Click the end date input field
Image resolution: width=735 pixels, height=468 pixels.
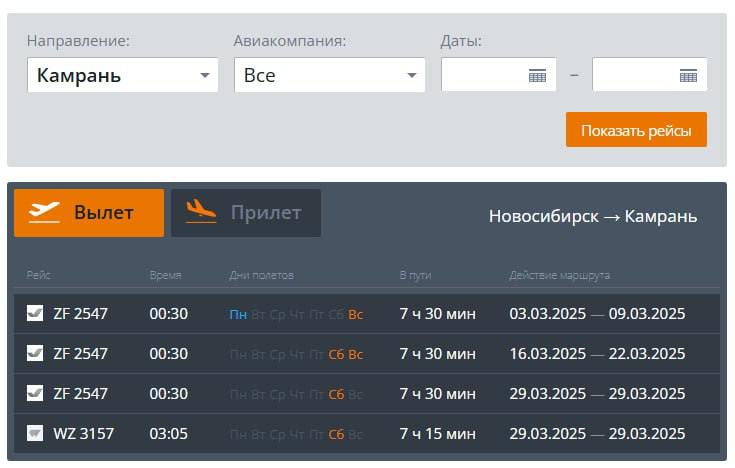click(636, 75)
